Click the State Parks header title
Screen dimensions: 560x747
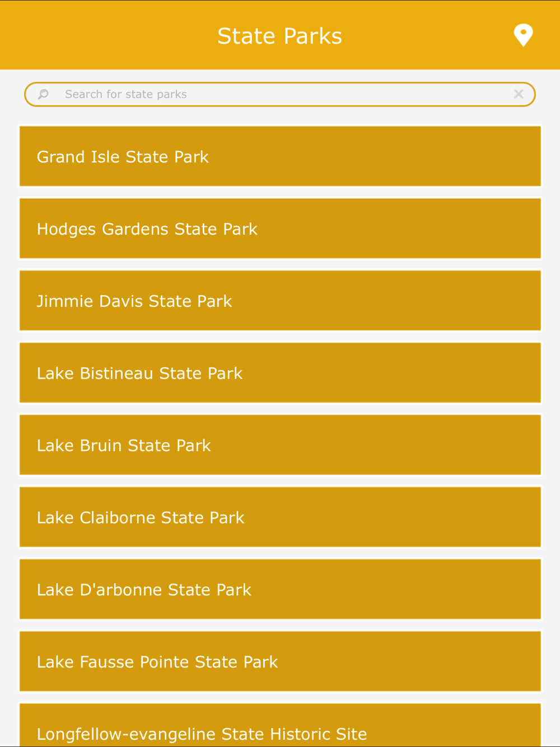pos(279,36)
